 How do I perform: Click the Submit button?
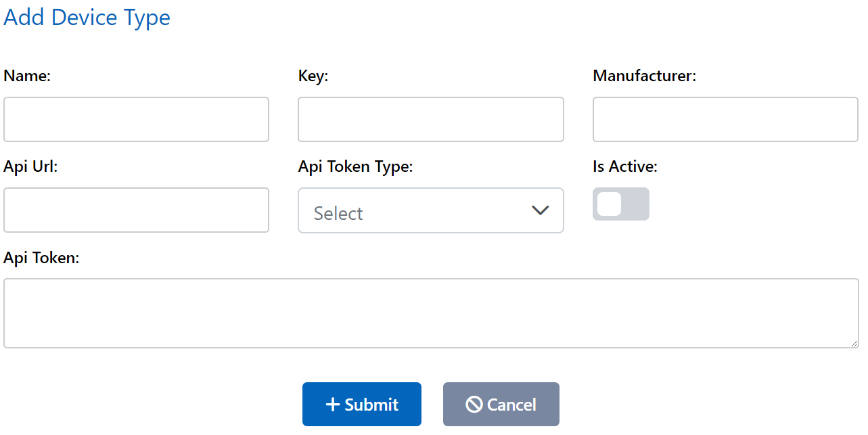coord(361,404)
